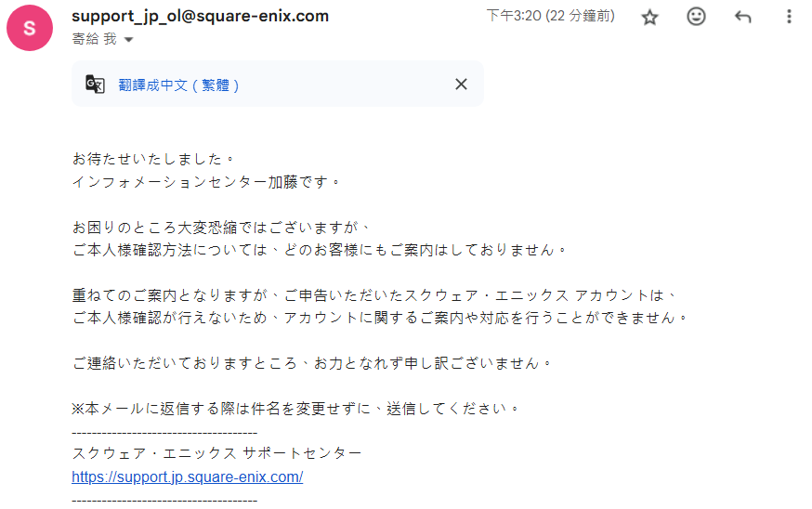Translate message via 翻譯成中文（繁體）link

pos(178,85)
